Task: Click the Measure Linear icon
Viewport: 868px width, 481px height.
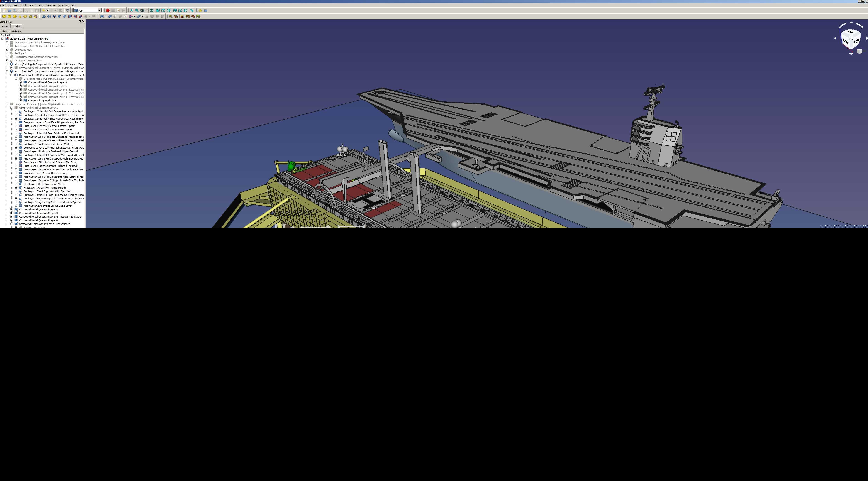Action: pos(171,16)
